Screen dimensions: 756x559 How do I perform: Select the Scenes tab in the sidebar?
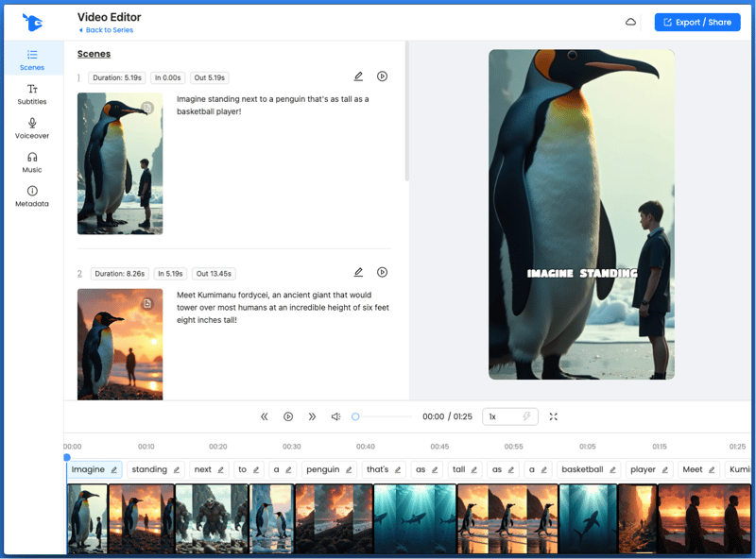pyautogui.click(x=32, y=61)
